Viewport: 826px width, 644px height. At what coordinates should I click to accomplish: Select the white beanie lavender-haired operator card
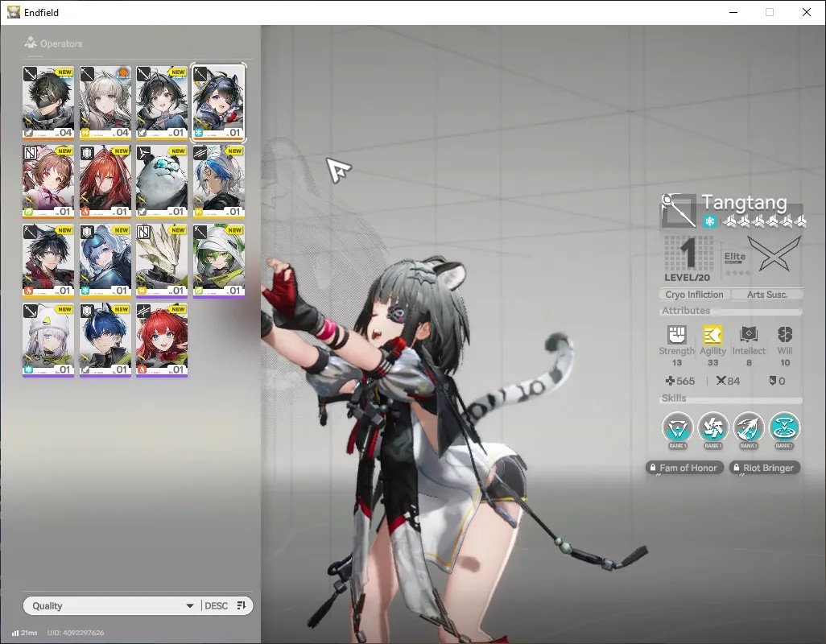48,339
